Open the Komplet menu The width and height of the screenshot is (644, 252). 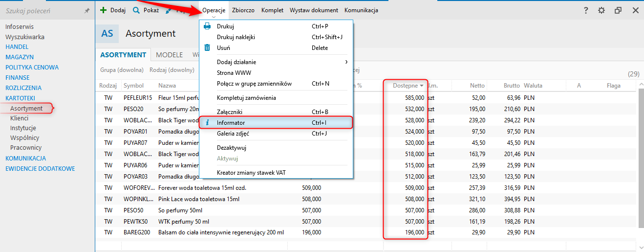pos(272,10)
